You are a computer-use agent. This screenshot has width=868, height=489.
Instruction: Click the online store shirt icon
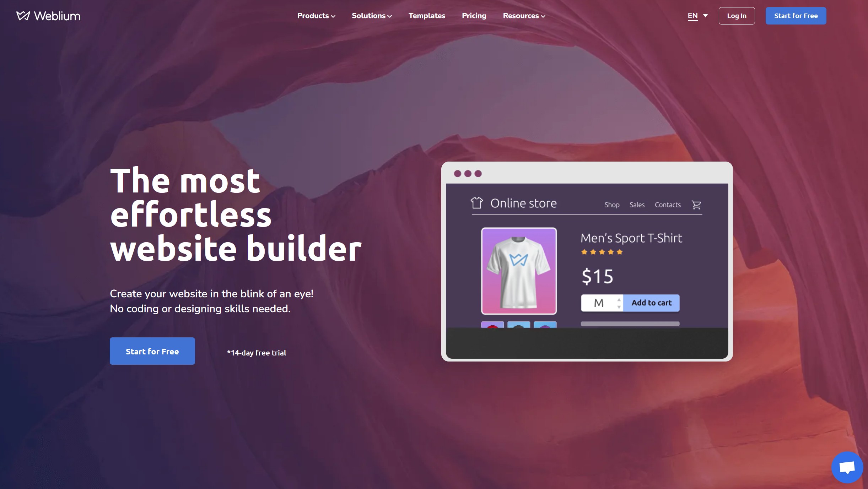[476, 203]
